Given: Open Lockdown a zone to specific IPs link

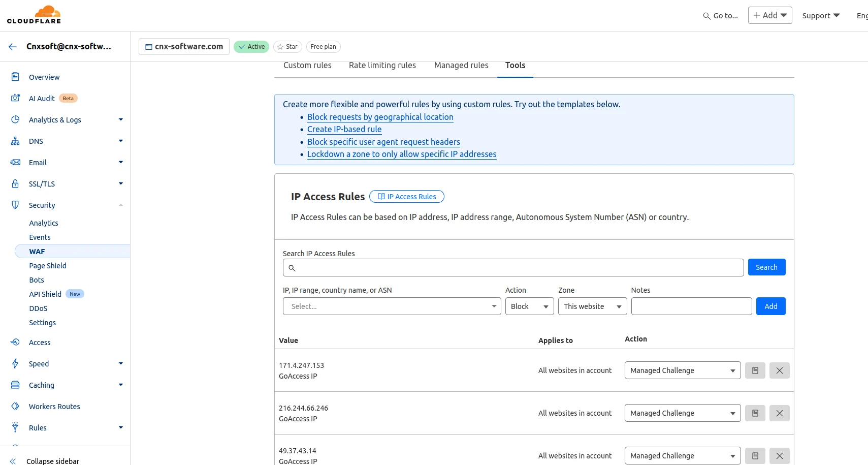Looking at the screenshot, I should pos(402,154).
